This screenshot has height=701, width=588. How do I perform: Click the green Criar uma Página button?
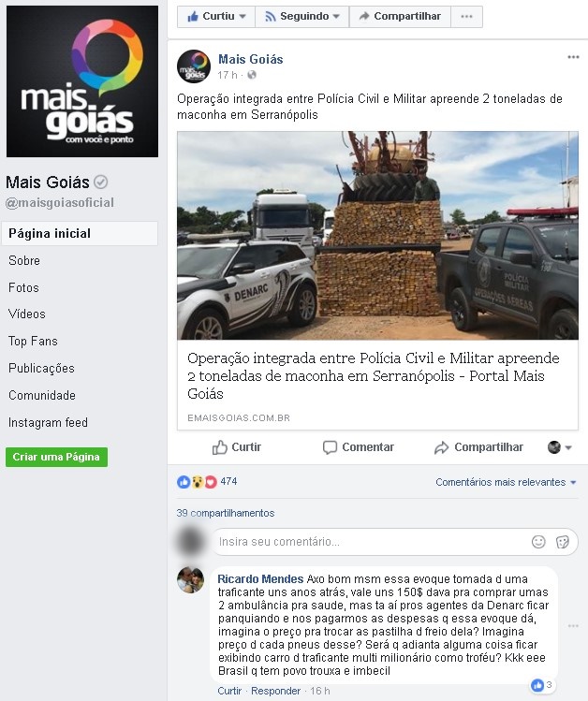pos(56,457)
